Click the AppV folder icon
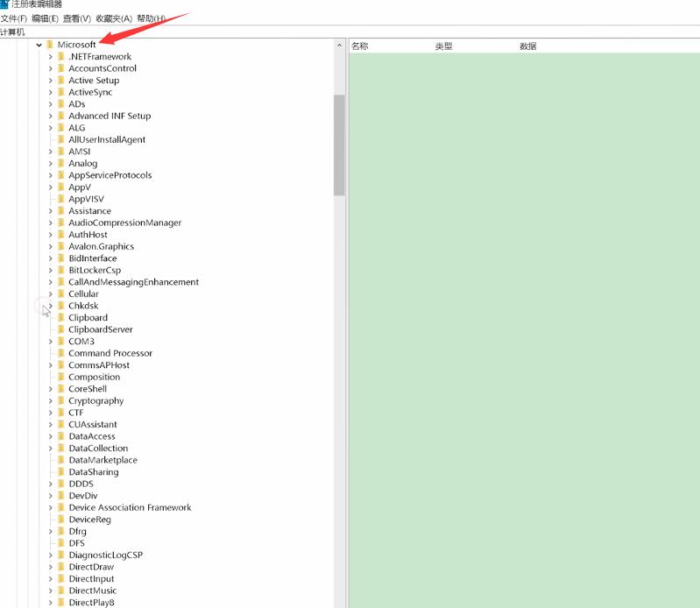The width and height of the screenshot is (700, 608). pos(61,187)
